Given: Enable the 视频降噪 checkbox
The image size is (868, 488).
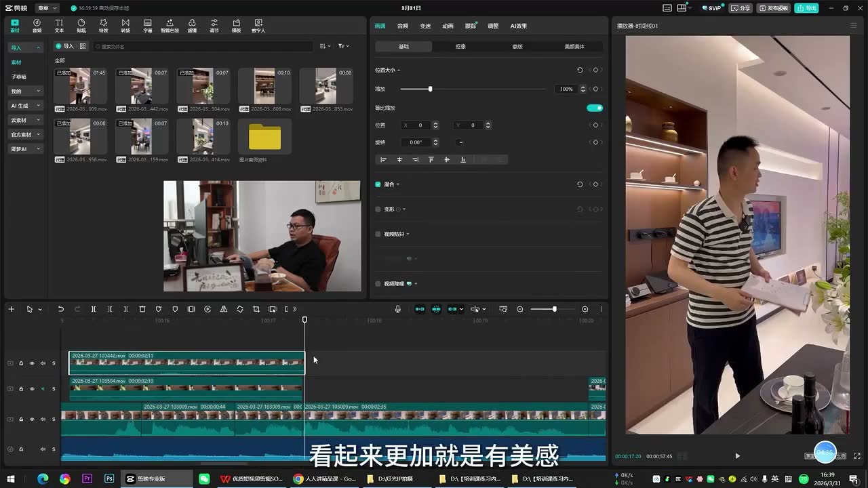Looking at the screenshot, I should [378, 284].
